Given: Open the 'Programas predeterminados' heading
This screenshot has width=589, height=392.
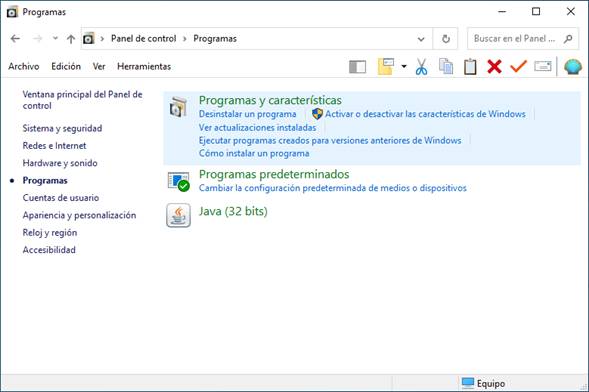Looking at the screenshot, I should point(274,174).
